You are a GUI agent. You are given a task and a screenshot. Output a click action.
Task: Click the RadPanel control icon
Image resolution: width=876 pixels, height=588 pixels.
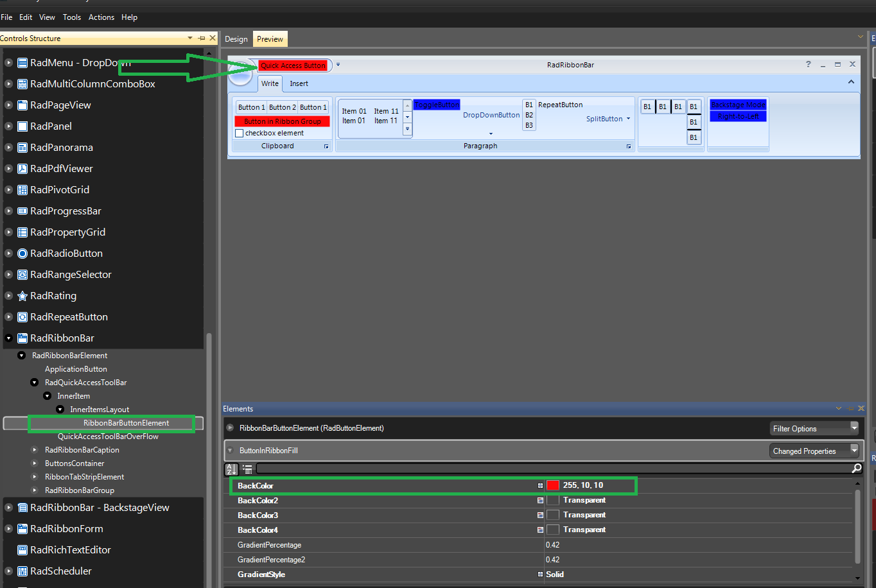(x=22, y=126)
